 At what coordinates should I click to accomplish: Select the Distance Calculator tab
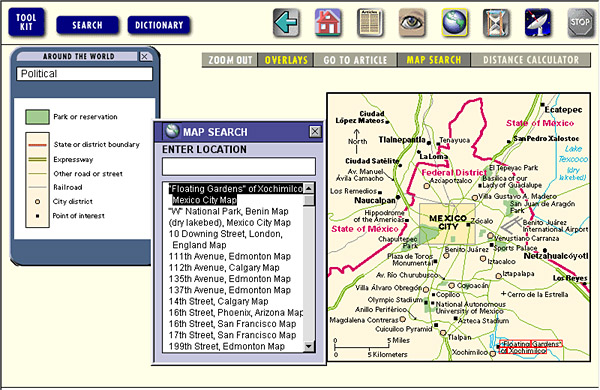coord(531,60)
